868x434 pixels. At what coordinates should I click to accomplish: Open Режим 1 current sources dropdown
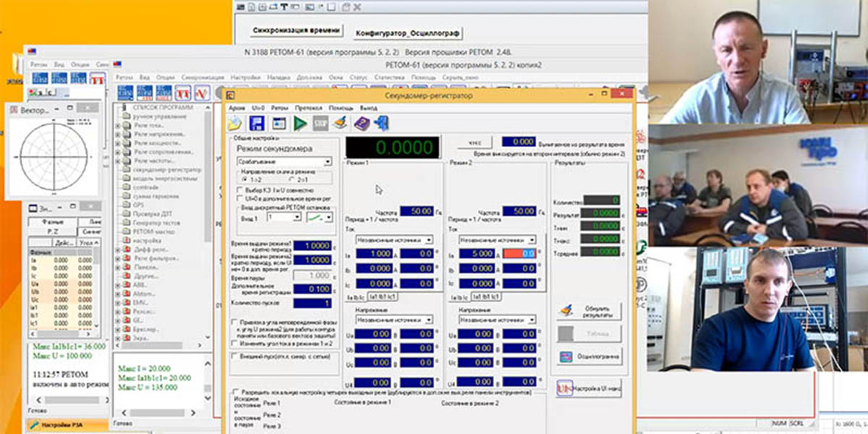coord(393,239)
